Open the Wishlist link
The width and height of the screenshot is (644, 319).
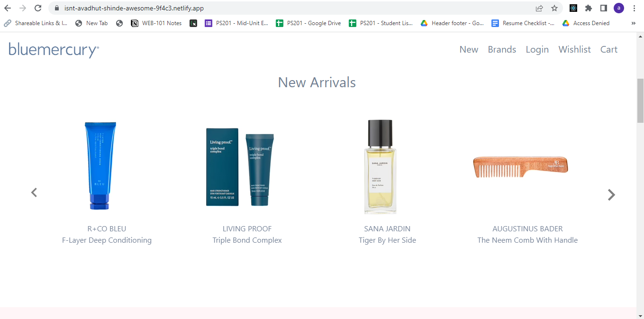click(x=574, y=49)
